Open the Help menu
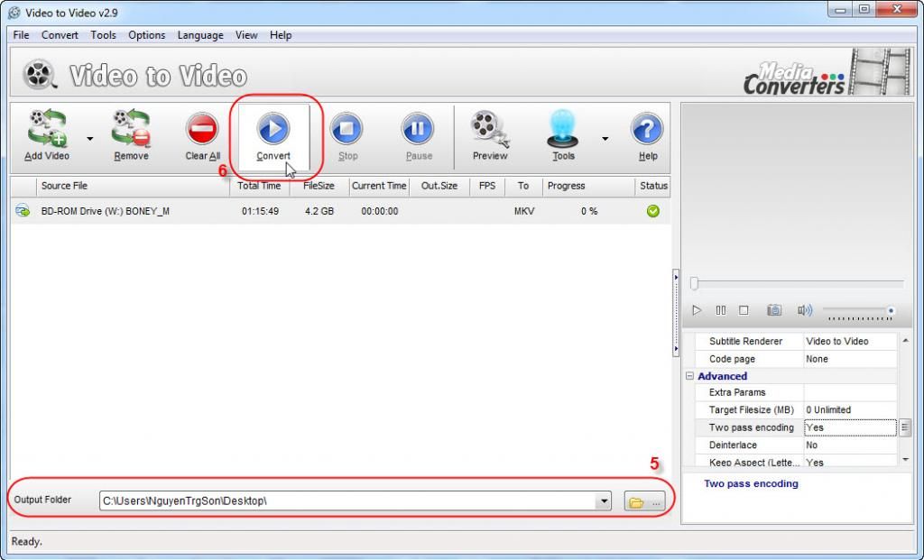Screen dimensions: 924x560 tap(281, 35)
